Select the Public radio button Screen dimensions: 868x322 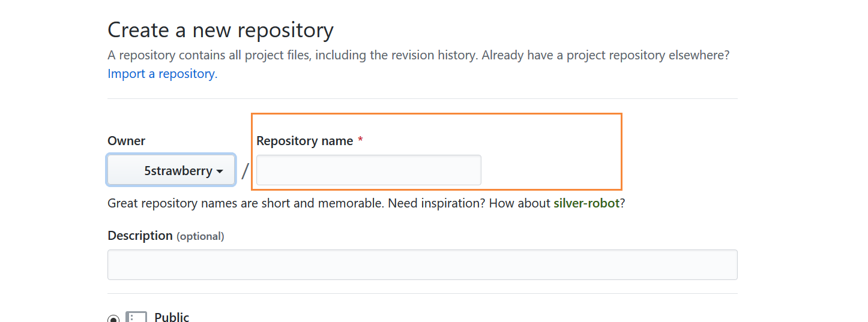pos(113,318)
